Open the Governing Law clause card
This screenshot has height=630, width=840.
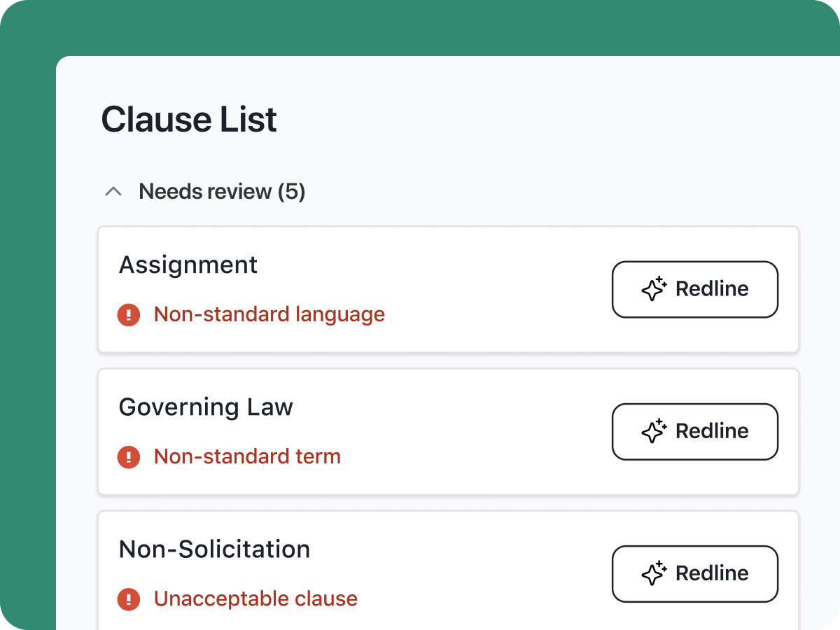(x=448, y=431)
